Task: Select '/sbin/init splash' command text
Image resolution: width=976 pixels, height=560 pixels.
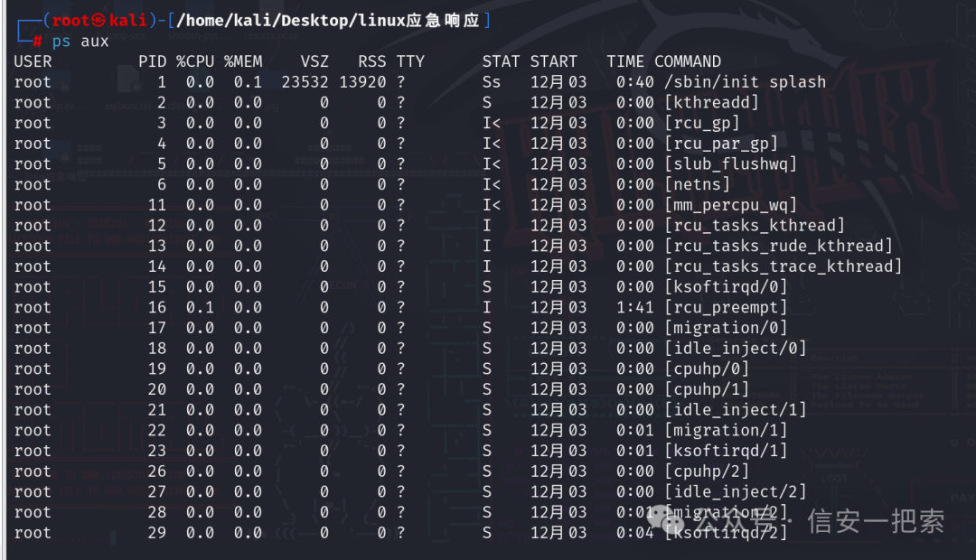Action: (x=745, y=82)
